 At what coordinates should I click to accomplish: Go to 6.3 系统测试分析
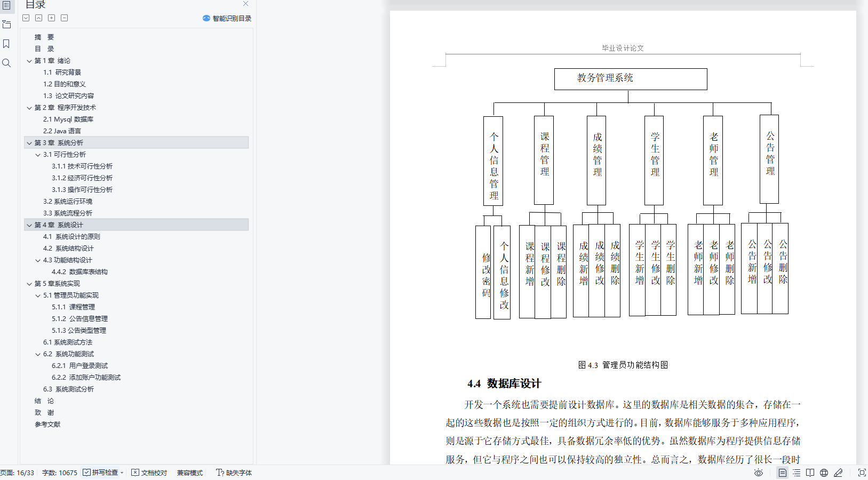point(68,389)
